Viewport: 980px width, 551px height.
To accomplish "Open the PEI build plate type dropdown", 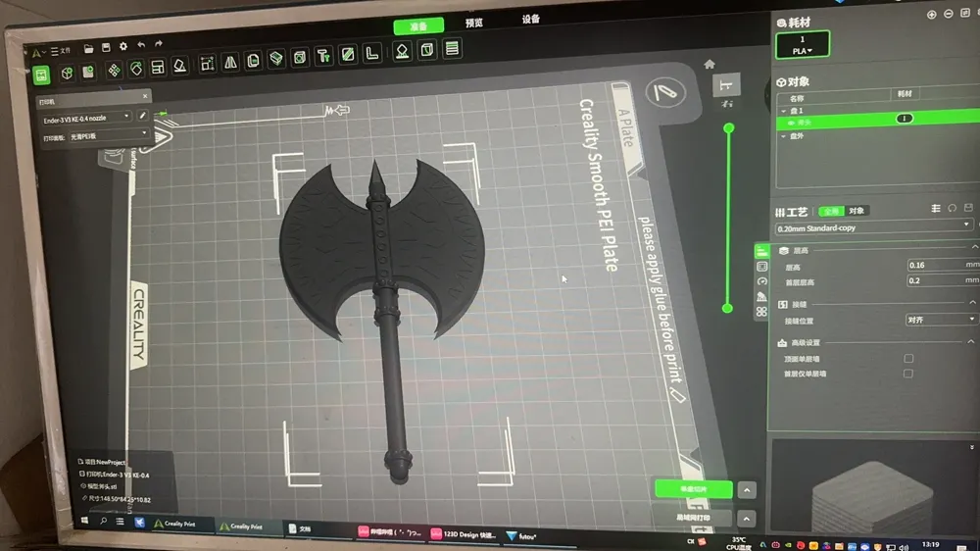I will point(109,135).
